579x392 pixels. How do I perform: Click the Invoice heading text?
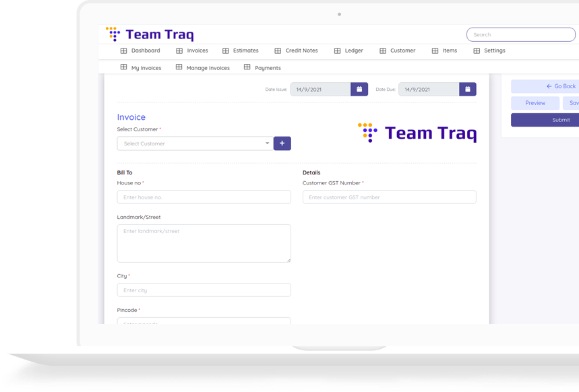(x=131, y=117)
